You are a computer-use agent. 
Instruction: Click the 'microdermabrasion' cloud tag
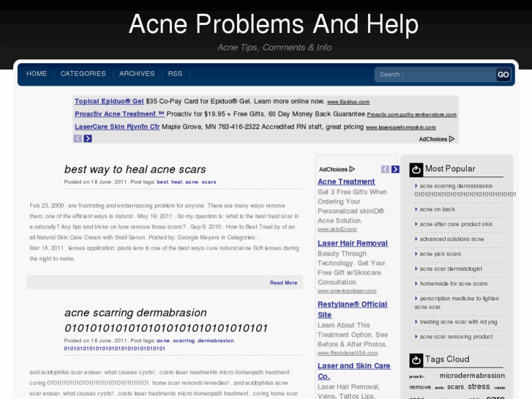pyautogui.click(x=472, y=376)
